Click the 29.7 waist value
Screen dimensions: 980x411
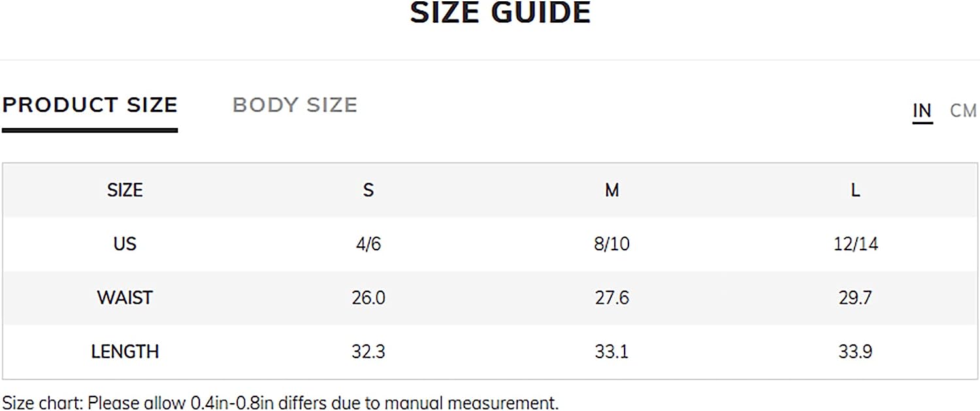point(855,298)
